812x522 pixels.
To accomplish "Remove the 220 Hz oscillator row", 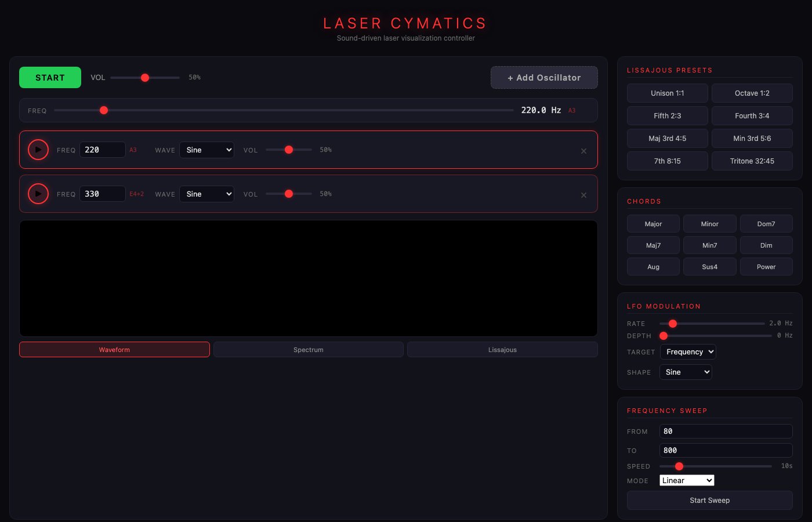I will coord(583,151).
